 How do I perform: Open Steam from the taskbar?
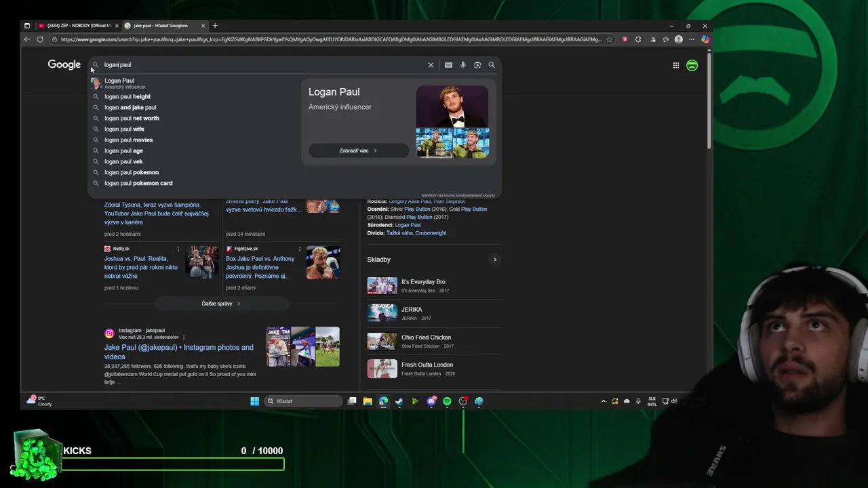click(399, 401)
